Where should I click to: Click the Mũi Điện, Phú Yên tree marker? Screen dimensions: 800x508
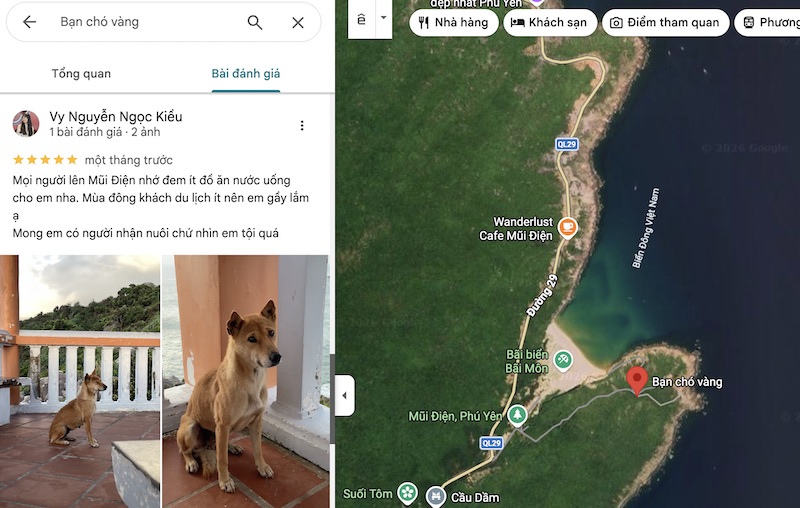[517, 415]
